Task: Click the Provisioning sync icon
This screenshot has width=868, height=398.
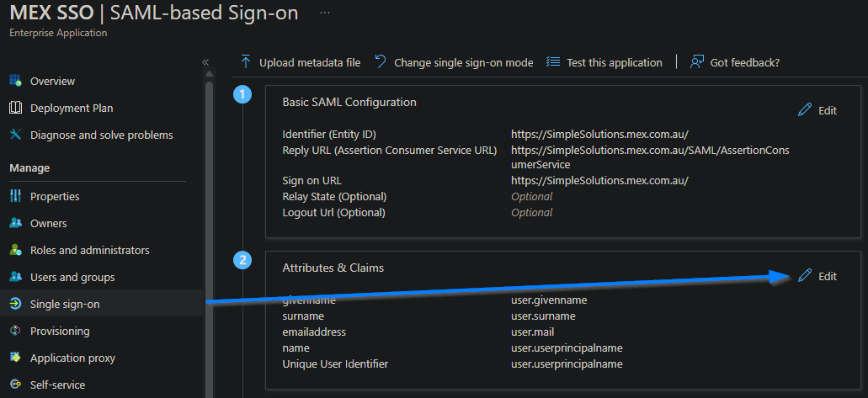Action: pyautogui.click(x=15, y=331)
